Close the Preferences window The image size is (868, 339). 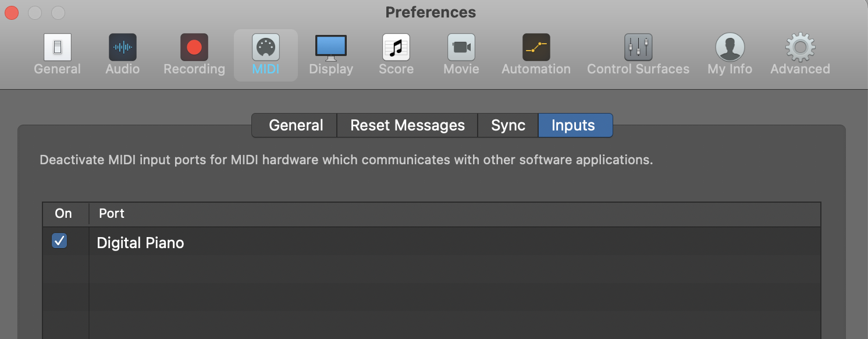pyautogui.click(x=12, y=12)
